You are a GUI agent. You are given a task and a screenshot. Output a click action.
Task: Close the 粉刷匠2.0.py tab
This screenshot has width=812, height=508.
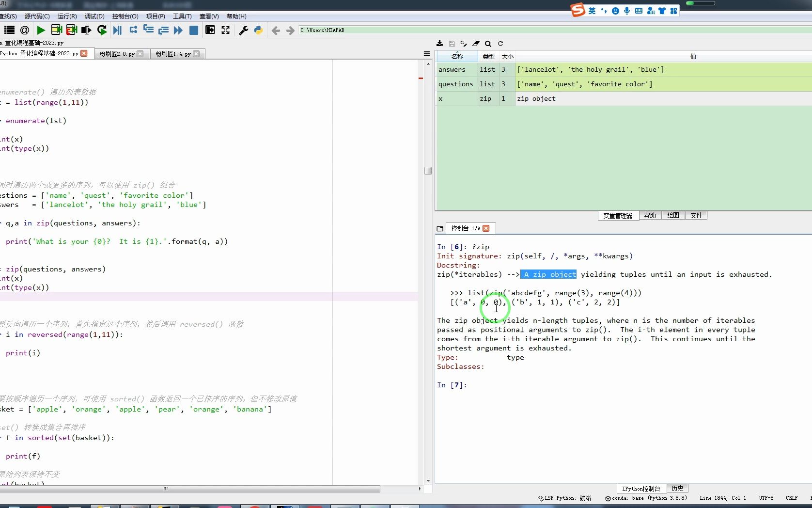tap(140, 54)
